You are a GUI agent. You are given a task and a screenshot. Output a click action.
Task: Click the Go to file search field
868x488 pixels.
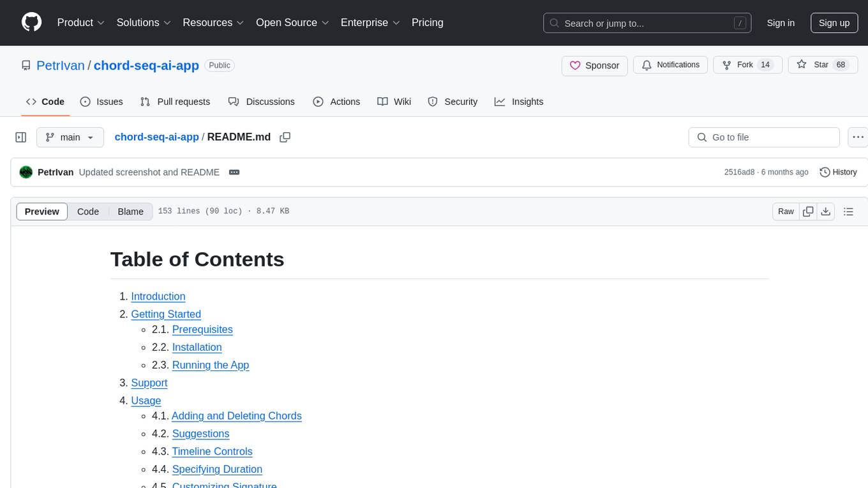[x=764, y=137]
